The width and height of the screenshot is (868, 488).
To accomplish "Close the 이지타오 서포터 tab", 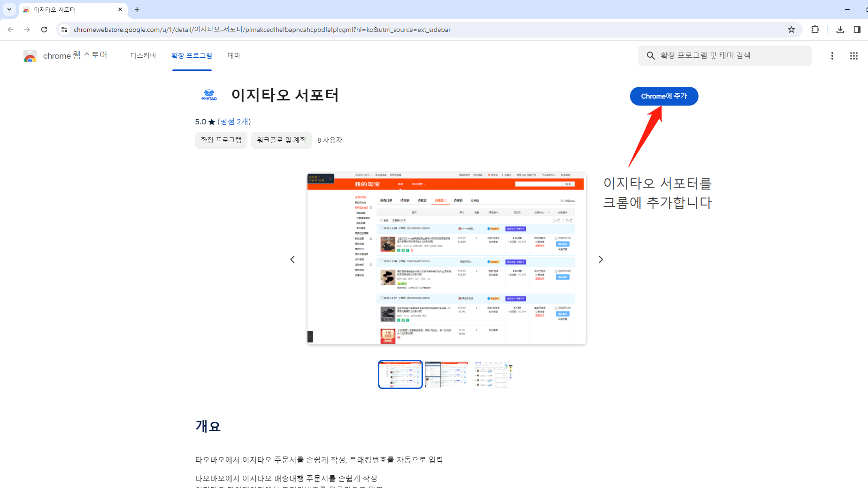I will pyautogui.click(x=120, y=9).
